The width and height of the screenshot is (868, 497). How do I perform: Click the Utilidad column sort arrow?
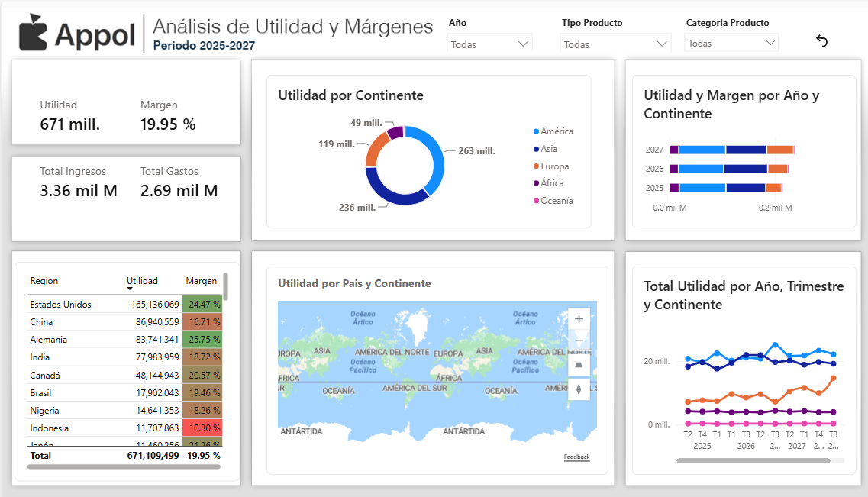pos(130,289)
